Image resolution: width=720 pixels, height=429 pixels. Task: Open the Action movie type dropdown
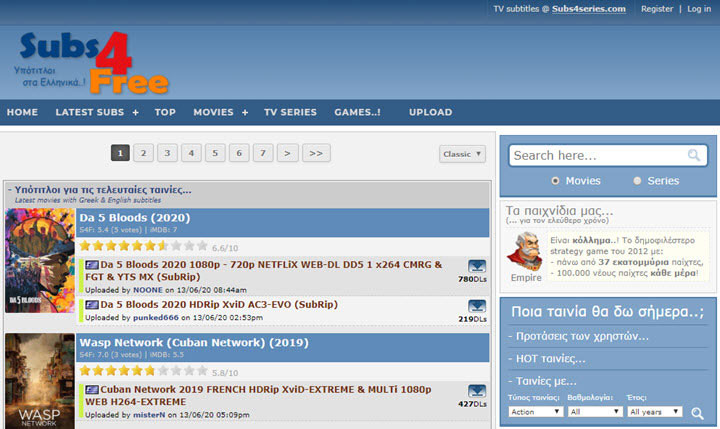coord(535,412)
